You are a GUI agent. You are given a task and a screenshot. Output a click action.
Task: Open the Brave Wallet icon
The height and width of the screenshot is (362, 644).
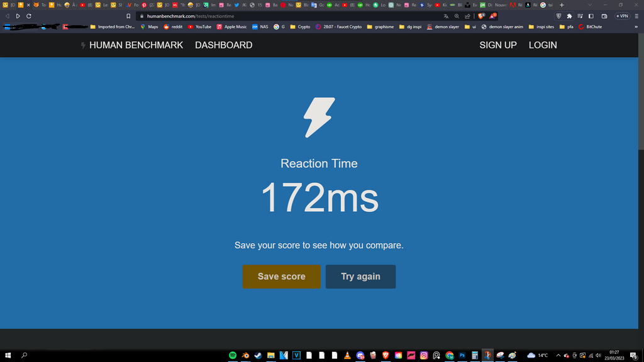[x=604, y=16]
